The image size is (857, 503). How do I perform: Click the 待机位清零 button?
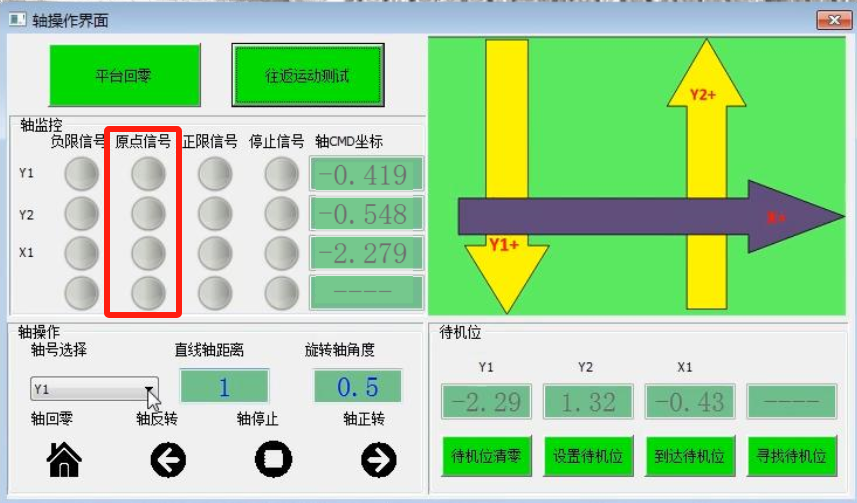coord(487,457)
